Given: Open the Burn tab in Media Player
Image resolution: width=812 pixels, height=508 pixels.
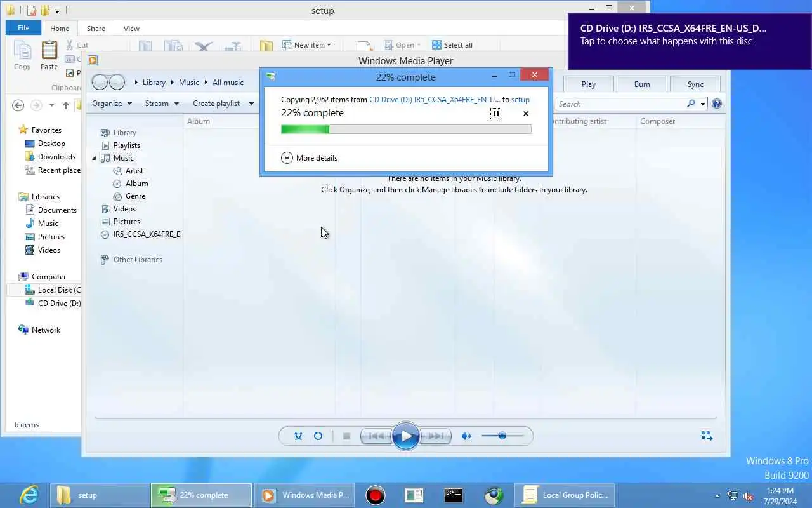Looking at the screenshot, I should pos(642,84).
